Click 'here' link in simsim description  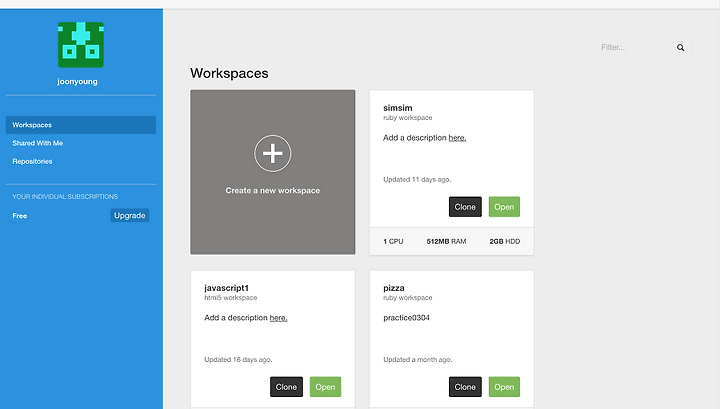click(457, 138)
